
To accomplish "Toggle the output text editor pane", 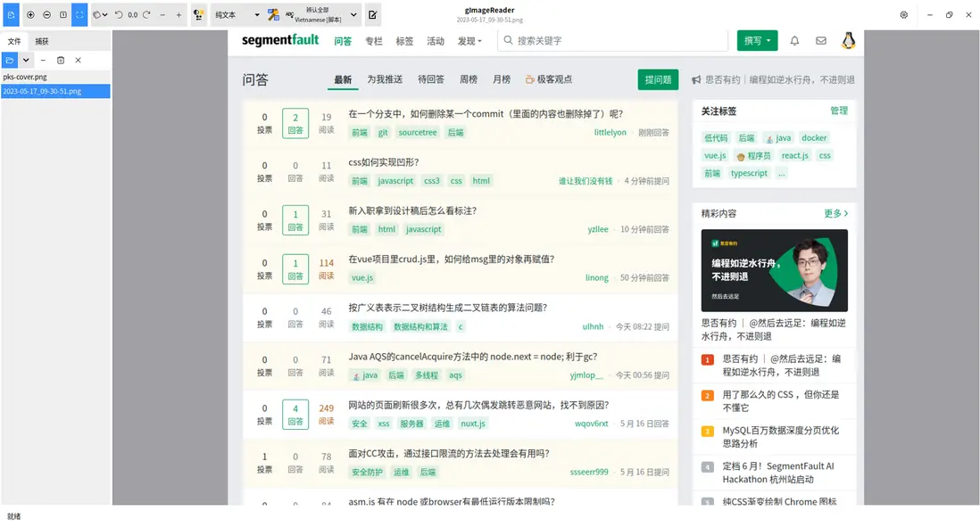I will [373, 14].
